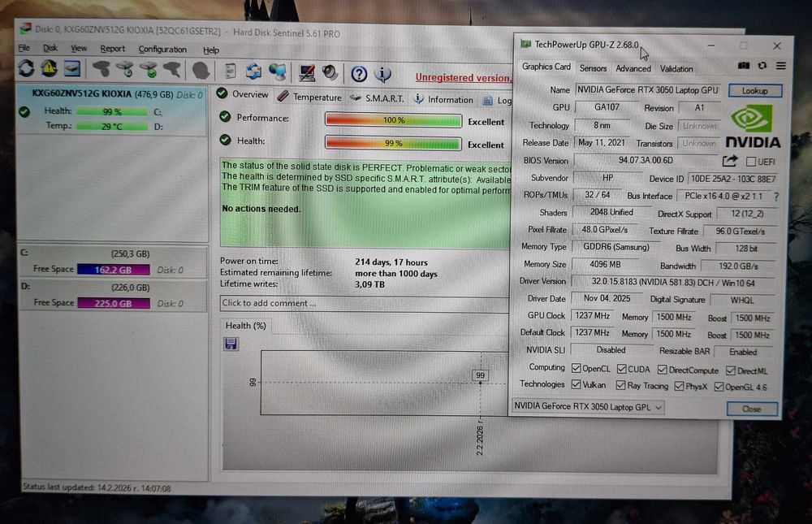Click the globe with monitors toolbar icon
812x524 pixels.
278,72
